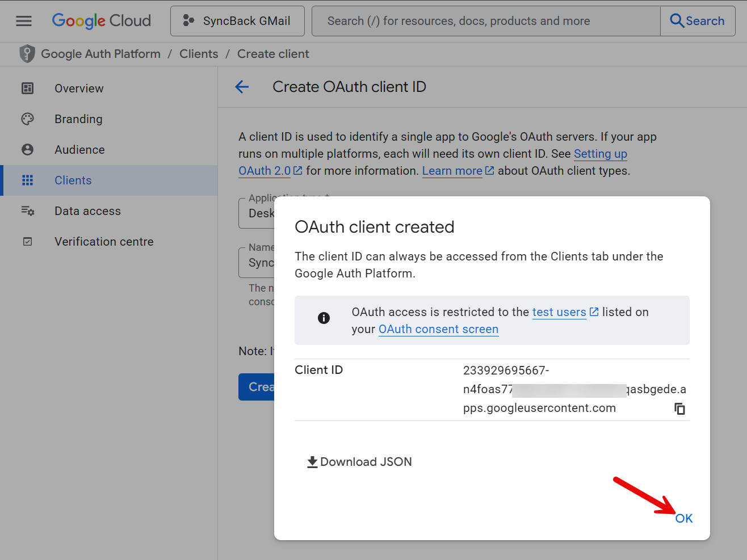Click the Branding palette icon
The height and width of the screenshot is (560, 747).
pos(27,119)
